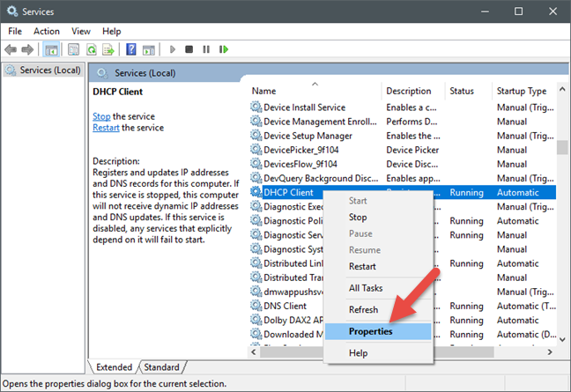Click the Export List toolbar icon
571x392 pixels.
(x=108, y=49)
